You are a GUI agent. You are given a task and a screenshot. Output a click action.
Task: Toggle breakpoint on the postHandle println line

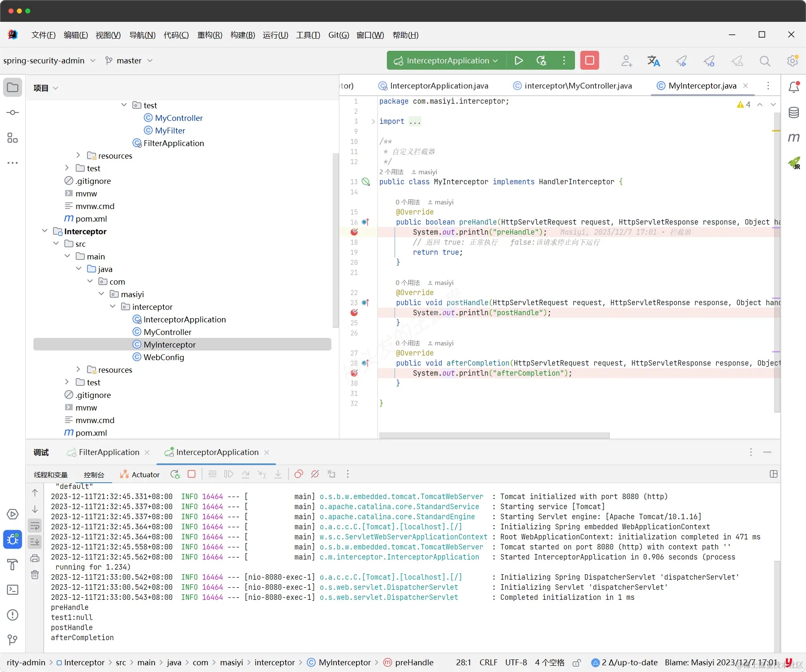tap(354, 313)
